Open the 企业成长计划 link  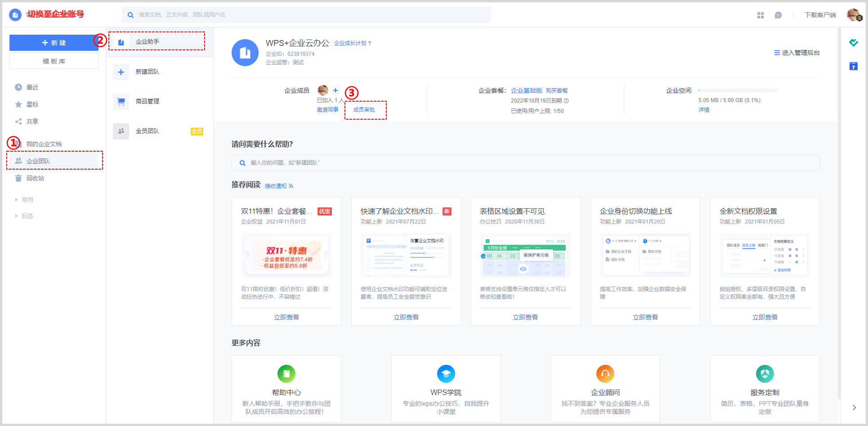pyautogui.click(x=353, y=43)
